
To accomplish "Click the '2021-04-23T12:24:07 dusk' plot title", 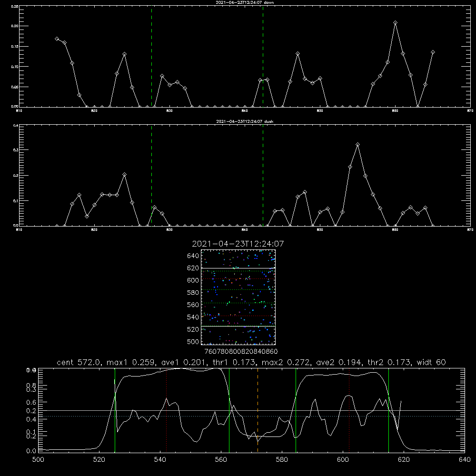I will [245, 121].
